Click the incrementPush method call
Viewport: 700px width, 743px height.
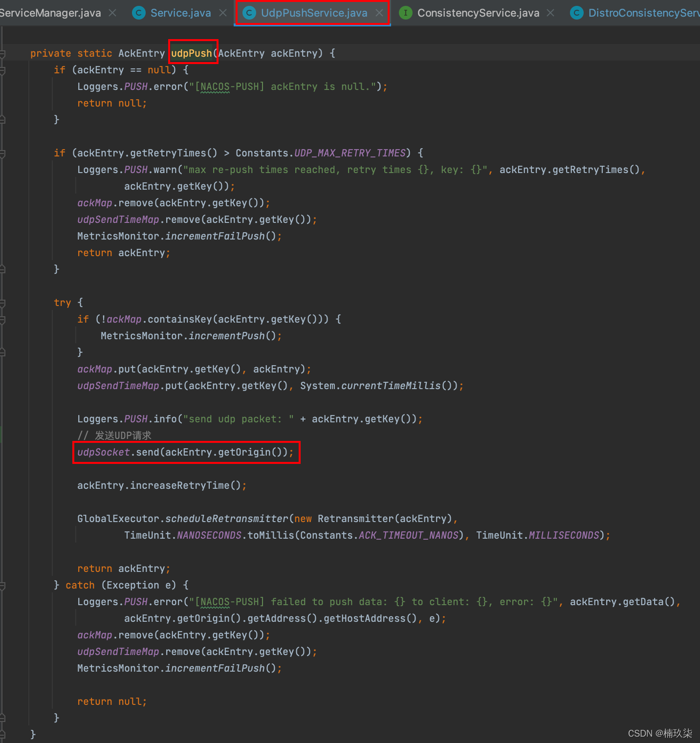coord(227,336)
